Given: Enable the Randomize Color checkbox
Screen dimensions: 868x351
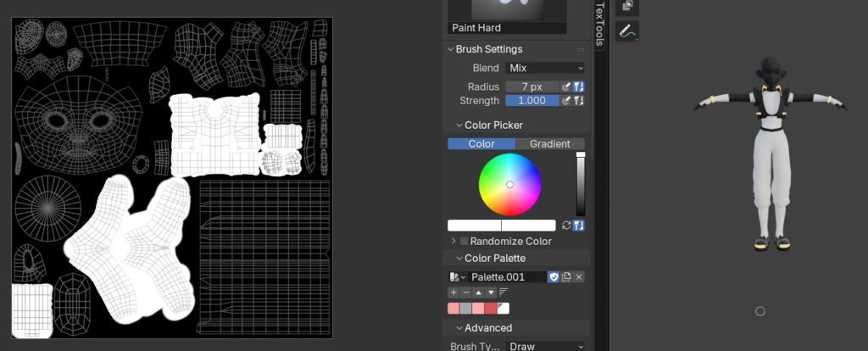Looking at the screenshot, I should 464,242.
